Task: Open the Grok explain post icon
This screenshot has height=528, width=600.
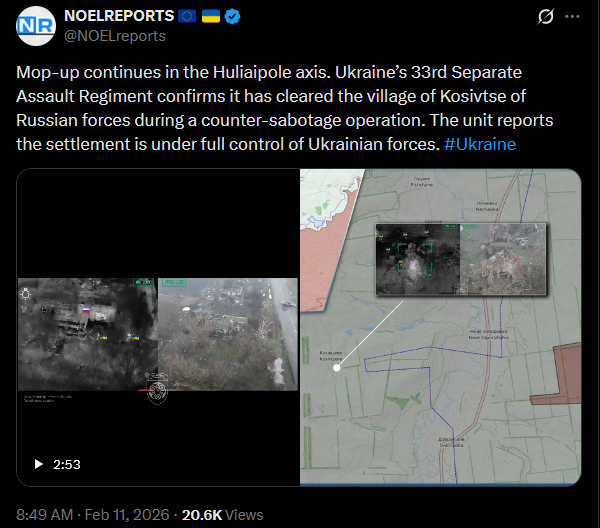Action: [546, 16]
